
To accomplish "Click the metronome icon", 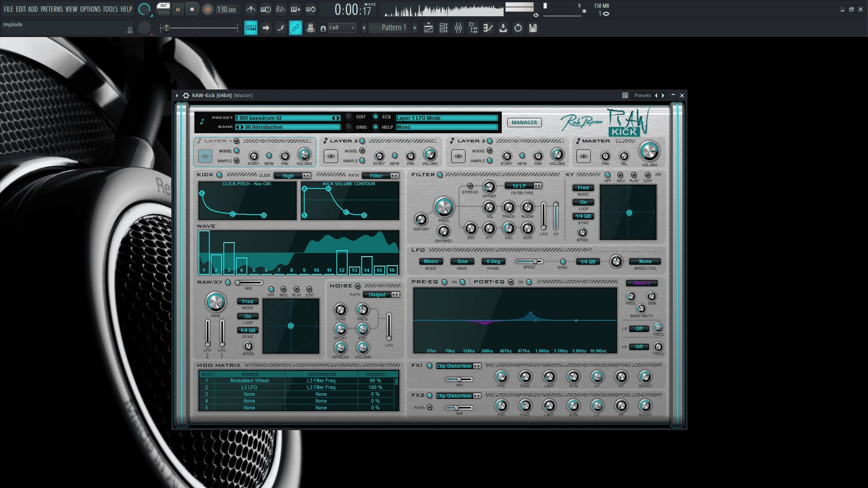I will coord(251,9).
